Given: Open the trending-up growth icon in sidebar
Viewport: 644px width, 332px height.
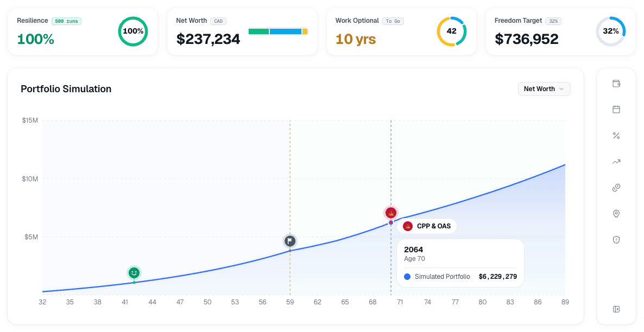Looking at the screenshot, I should 616,162.
